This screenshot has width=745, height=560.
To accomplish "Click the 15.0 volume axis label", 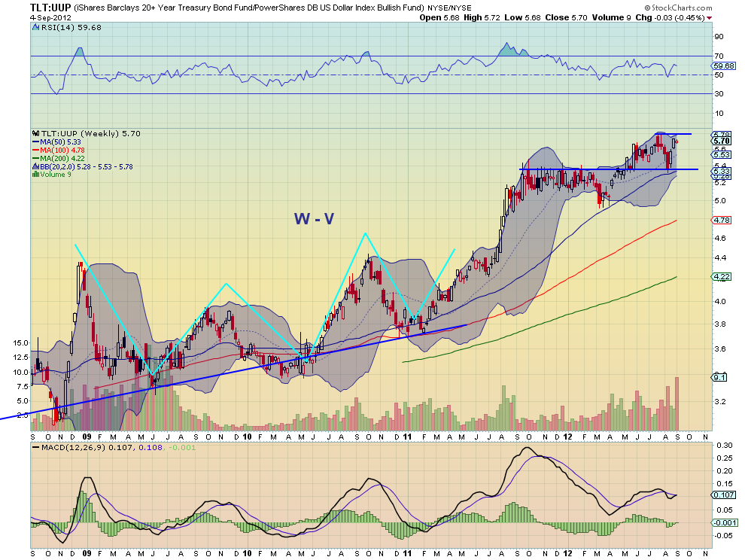I will point(21,342).
